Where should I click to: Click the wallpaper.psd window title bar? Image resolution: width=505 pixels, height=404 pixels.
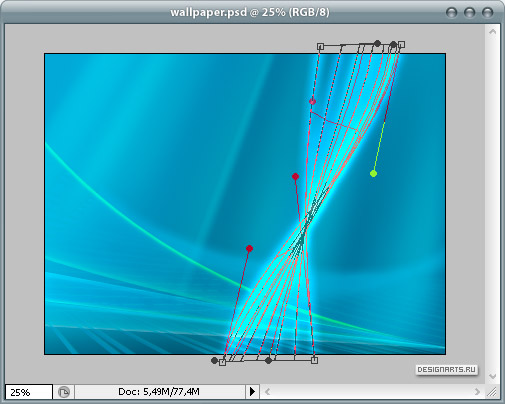250,12
